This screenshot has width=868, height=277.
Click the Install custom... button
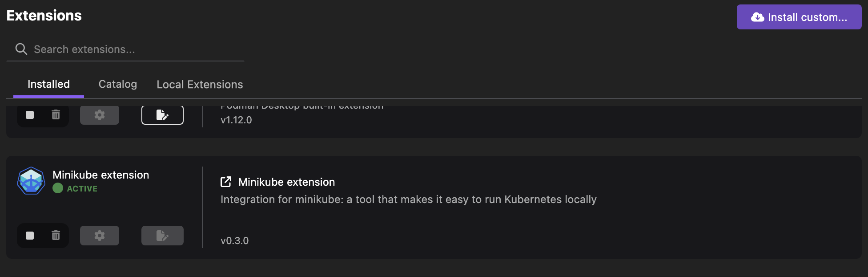(x=798, y=17)
